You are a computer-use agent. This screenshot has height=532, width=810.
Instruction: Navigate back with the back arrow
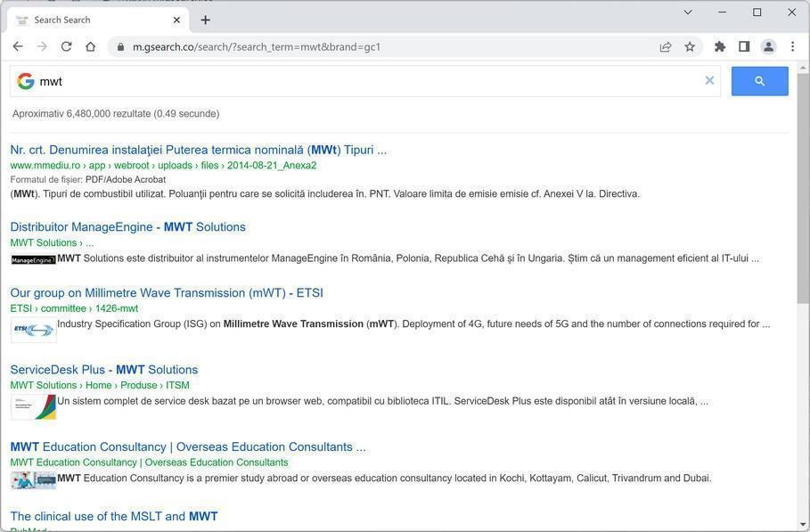(x=18, y=46)
